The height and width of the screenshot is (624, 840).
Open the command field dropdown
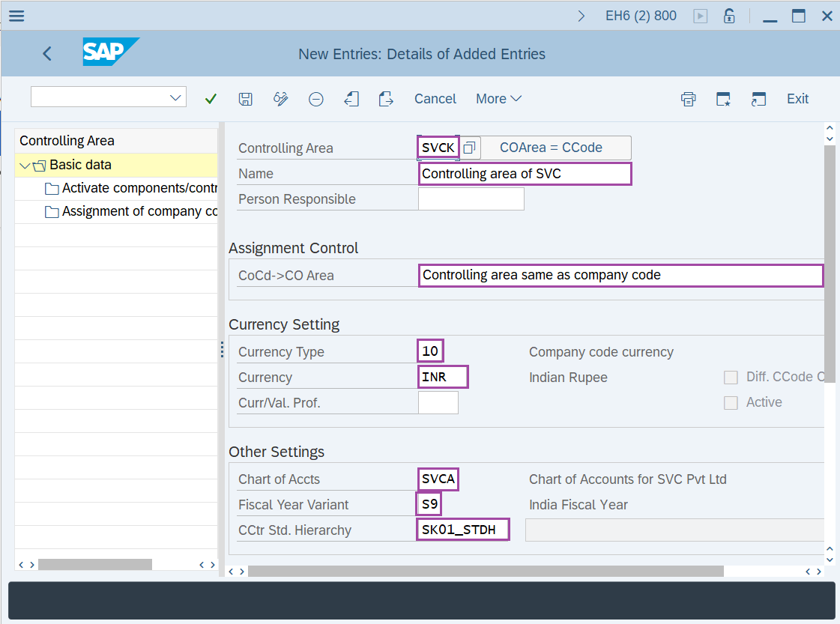click(x=176, y=97)
